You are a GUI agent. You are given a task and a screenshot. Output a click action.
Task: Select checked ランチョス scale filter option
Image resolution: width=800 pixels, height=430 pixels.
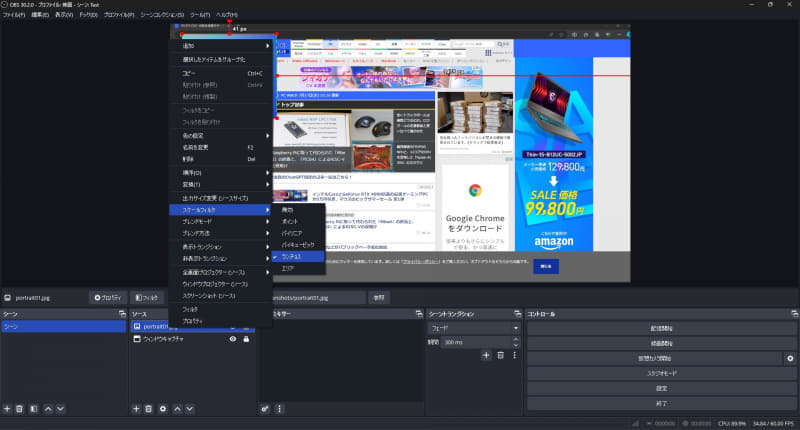coord(298,257)
